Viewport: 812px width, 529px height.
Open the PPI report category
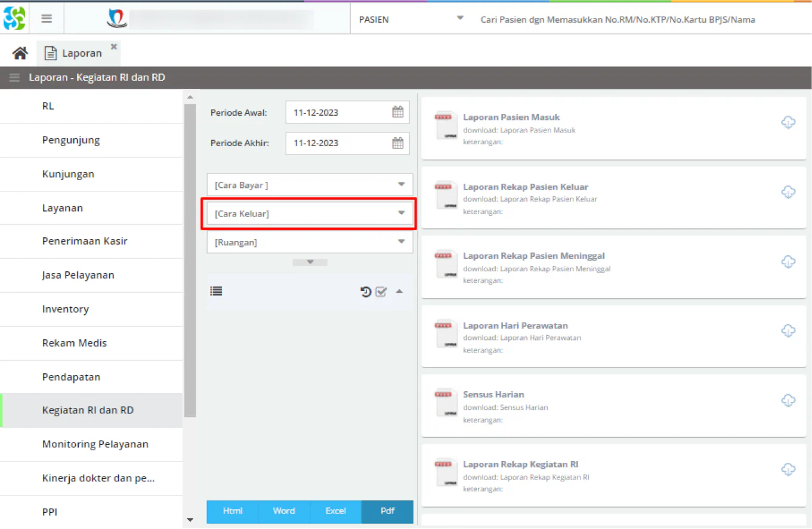[91, 512]
